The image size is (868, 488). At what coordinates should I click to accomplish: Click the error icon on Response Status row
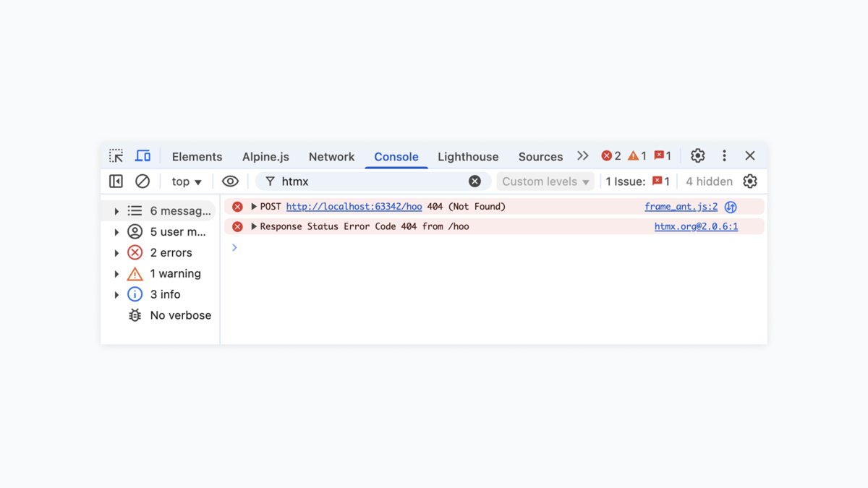point(237,227)
